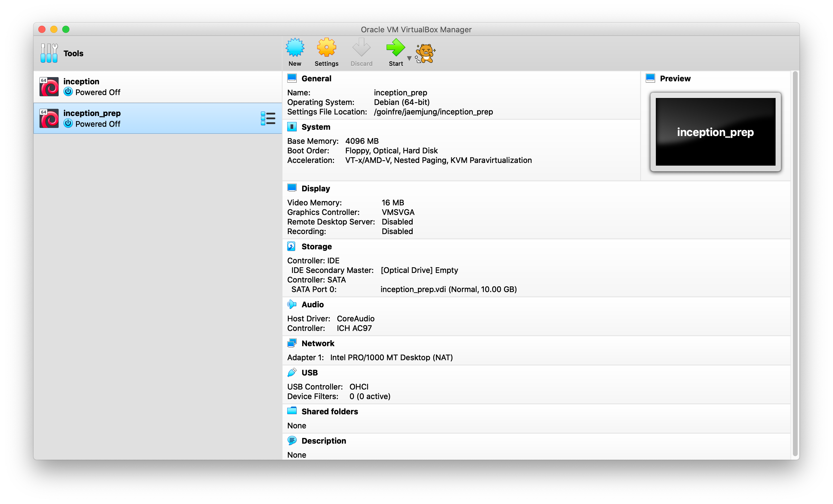The height and width of the screenshot is (504, 833).
Task: Open the USB section header
Action: [309, 372]
